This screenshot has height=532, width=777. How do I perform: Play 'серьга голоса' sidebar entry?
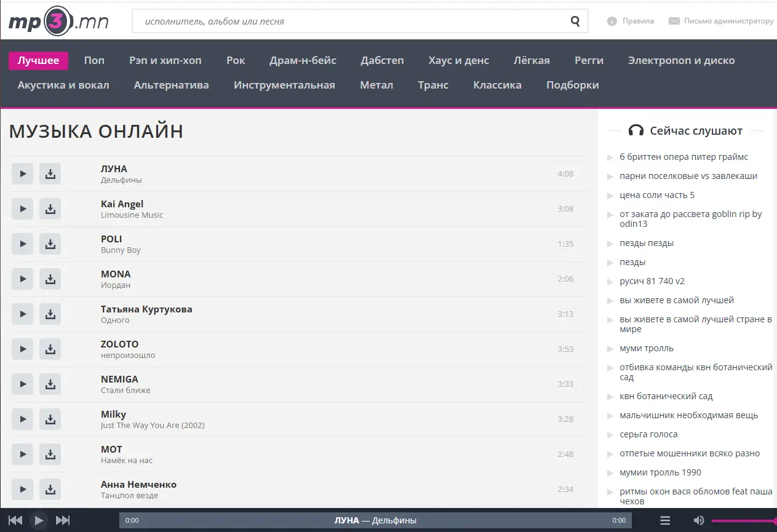tap(648, 434)
